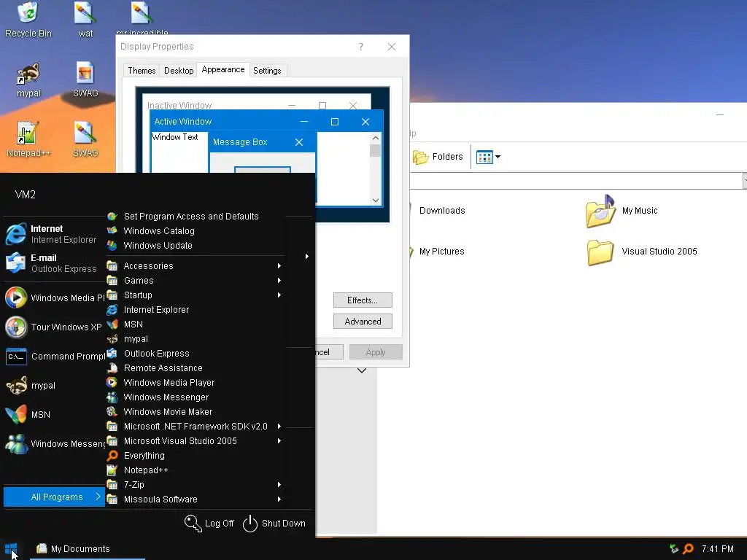Switch to Desktop tab
The image size is (747, 560).
pyautogui.click(x=179, y=71)
